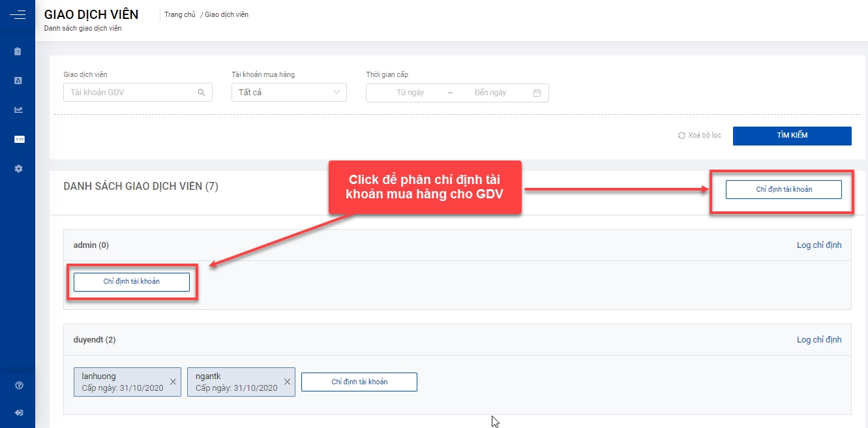Go to Trang chủ breadcrumb
This screenshot has height=428, width=868.
[x=180, y=14]
